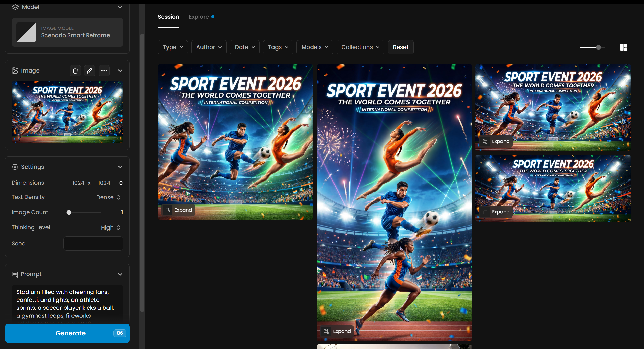Open the Date filter dropdown

[x=245, y=47]
